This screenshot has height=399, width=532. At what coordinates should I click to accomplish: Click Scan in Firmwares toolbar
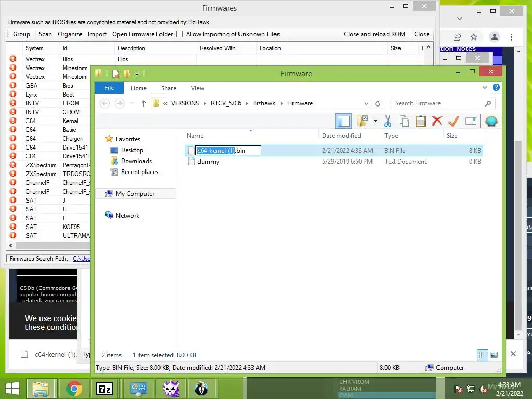45,34
